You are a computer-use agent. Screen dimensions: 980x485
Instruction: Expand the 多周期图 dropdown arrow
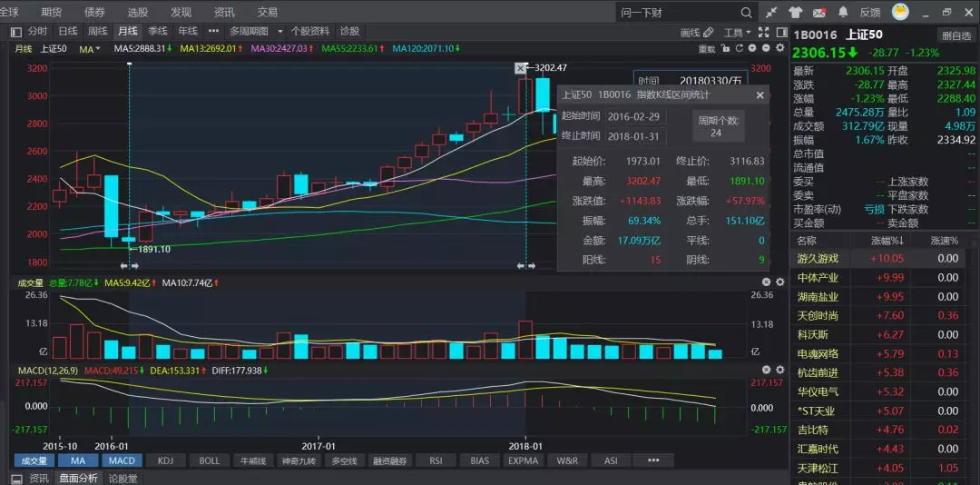(280, 31)
